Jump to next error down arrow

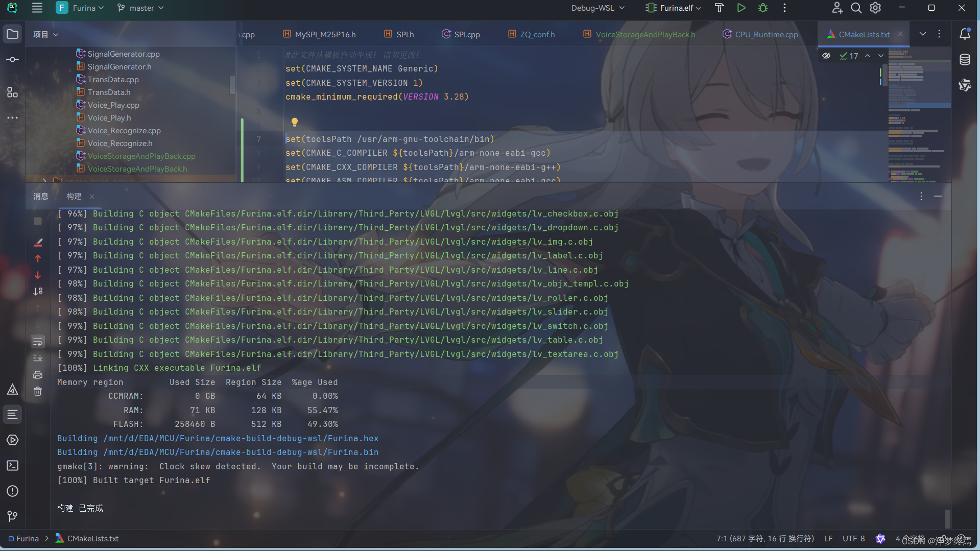(38, 275)
